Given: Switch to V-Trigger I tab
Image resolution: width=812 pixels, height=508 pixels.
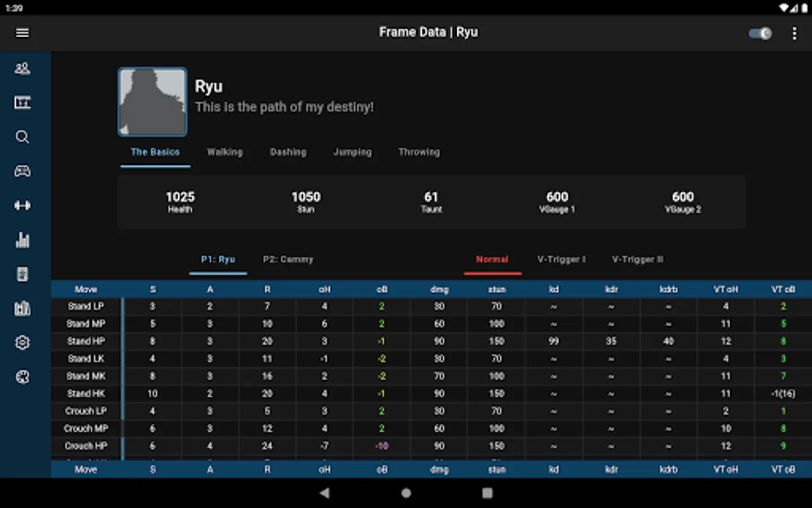Looking at the screenshot, I should (x=561, y=260).
